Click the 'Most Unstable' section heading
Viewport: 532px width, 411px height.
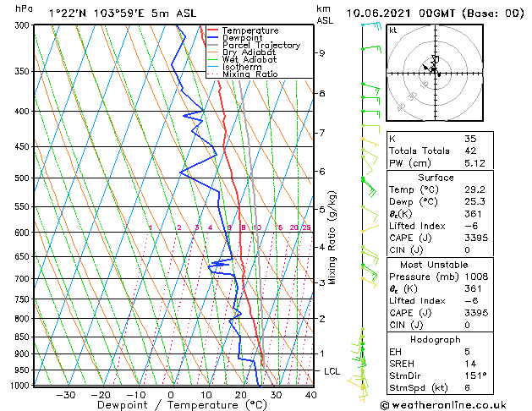click(434, 265)
